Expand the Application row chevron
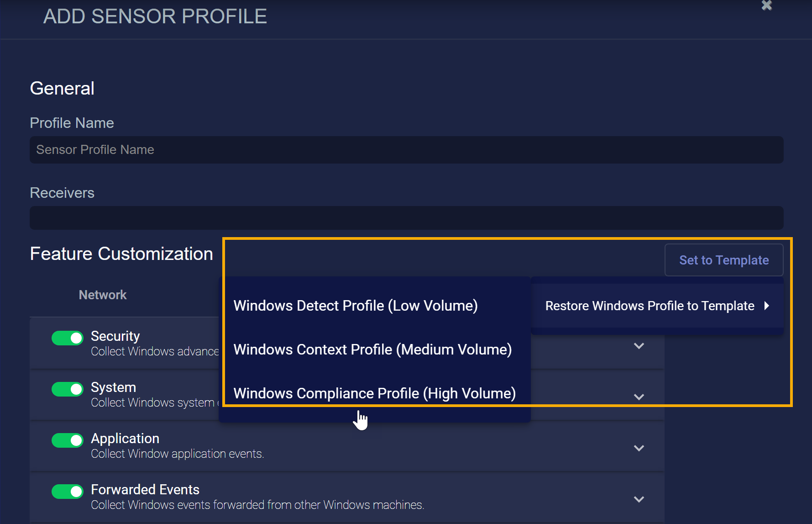 639,448
